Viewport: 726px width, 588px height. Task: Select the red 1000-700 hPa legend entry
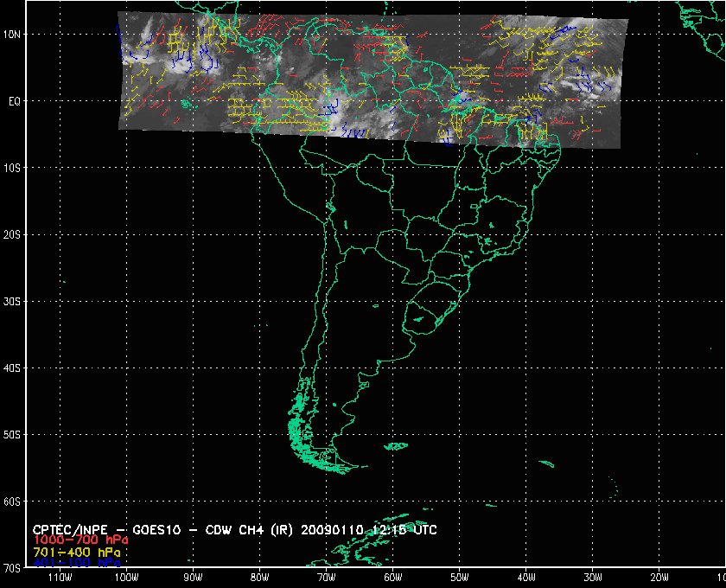coord(80,540)
